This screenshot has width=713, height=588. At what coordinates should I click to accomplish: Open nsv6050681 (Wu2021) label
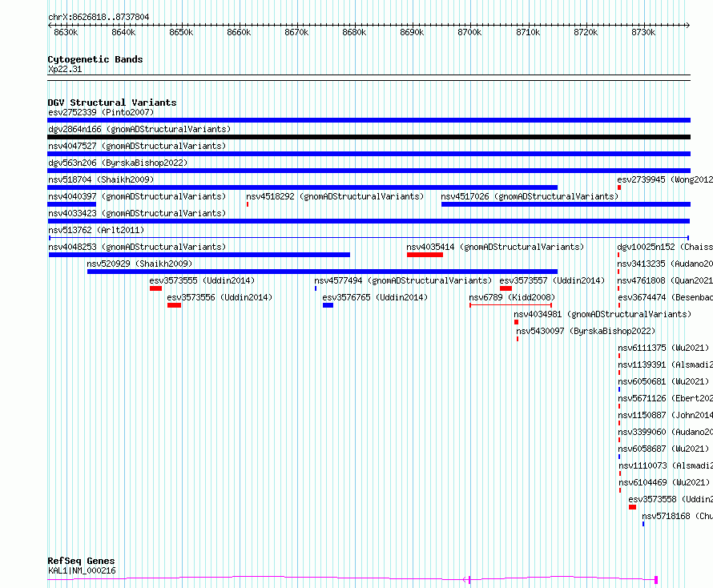(x=663, y=381)
